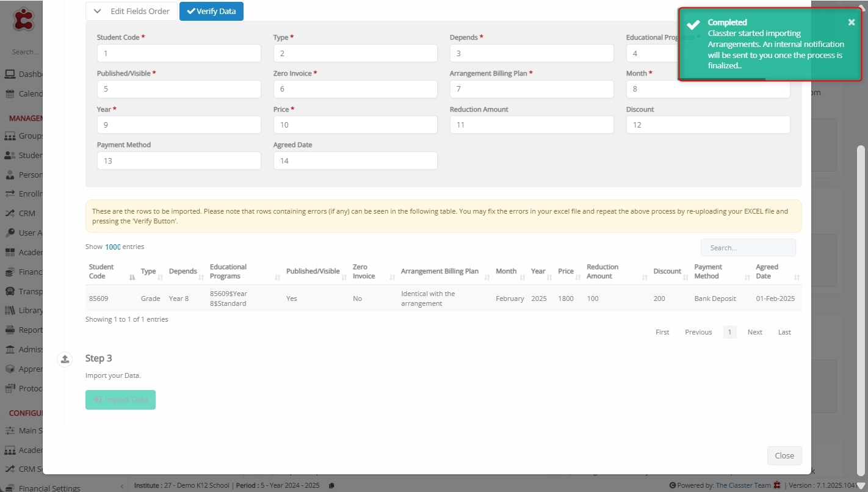Dismiss the Completed notification with the X
Viewport: 868px width, 492px height.
click(852, 23)
